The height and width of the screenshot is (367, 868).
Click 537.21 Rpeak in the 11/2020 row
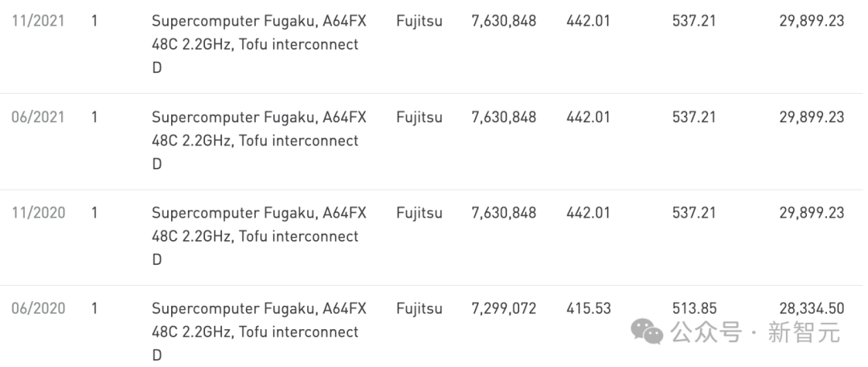coord(694,213)
